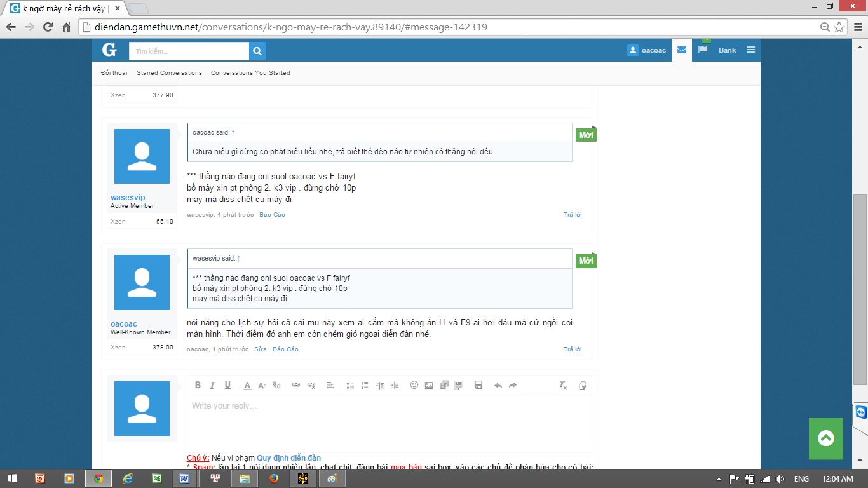
Task: Click Trả lời on oacoac's post
Action: (x=573, y=349)
